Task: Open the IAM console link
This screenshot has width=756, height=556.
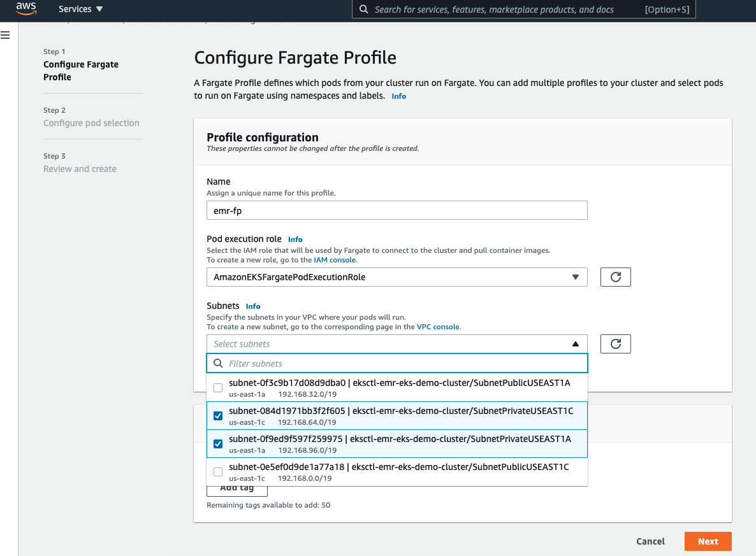Action: tap(335, 259)
